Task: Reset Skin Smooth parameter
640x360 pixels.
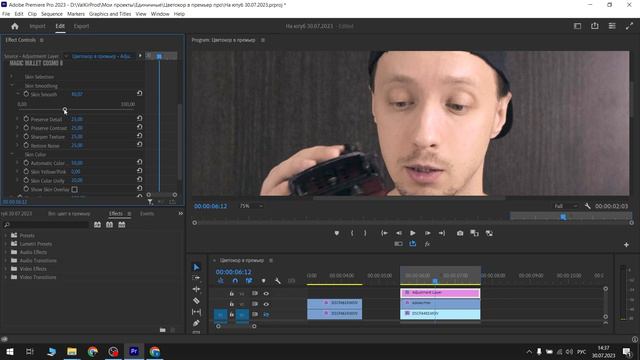Action: click(x=140, y=93)
